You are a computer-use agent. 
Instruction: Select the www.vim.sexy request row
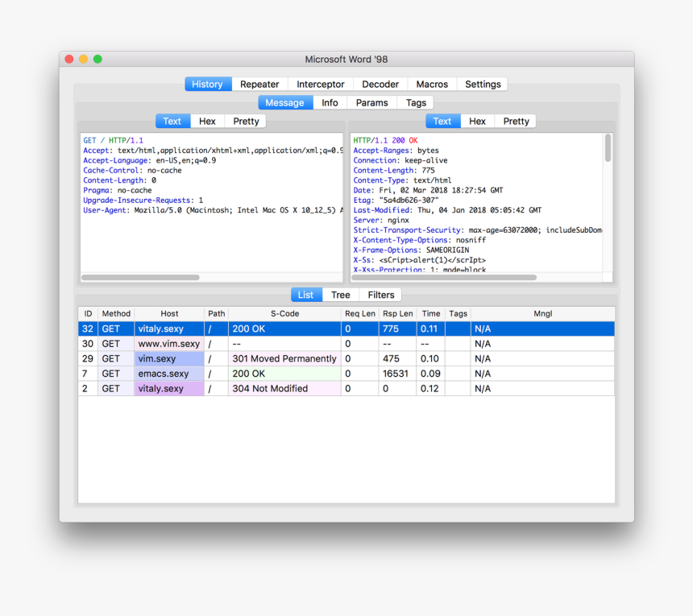coord(169,343)
